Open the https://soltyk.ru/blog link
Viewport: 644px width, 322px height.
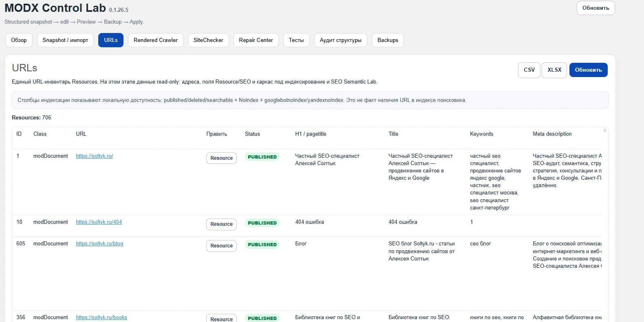tap(99, 243)
